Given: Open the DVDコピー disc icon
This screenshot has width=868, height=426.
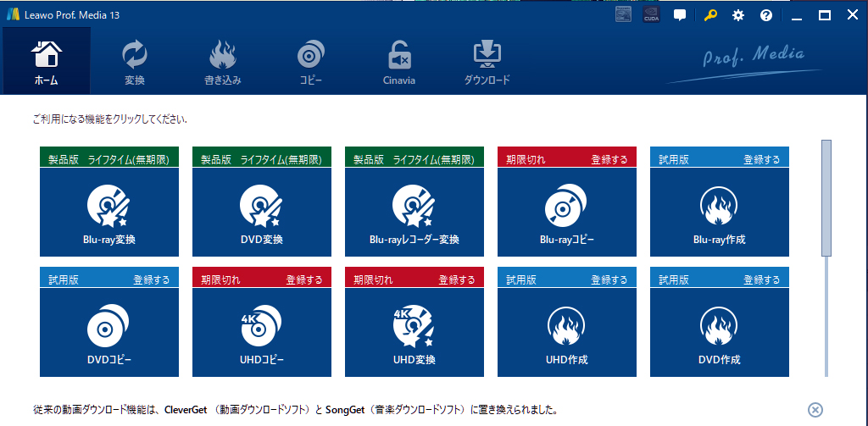Looking at the screenshot, I should 109,326.
